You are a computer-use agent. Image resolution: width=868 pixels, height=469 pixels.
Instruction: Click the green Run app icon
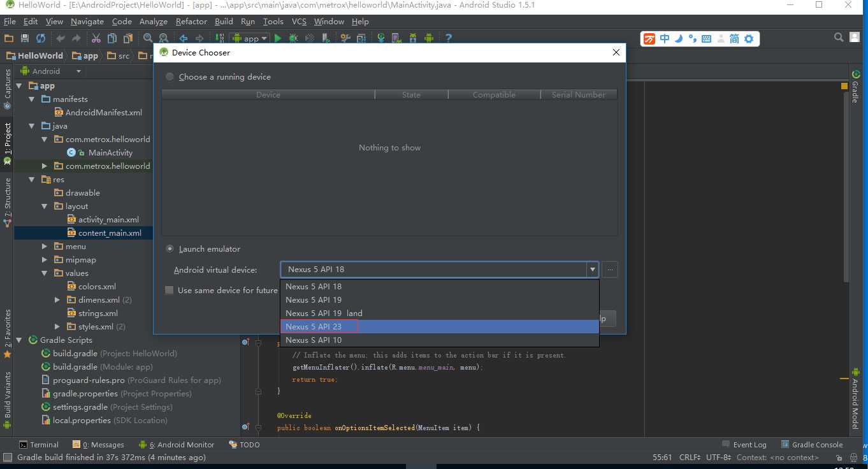click(x=277, y=38)
